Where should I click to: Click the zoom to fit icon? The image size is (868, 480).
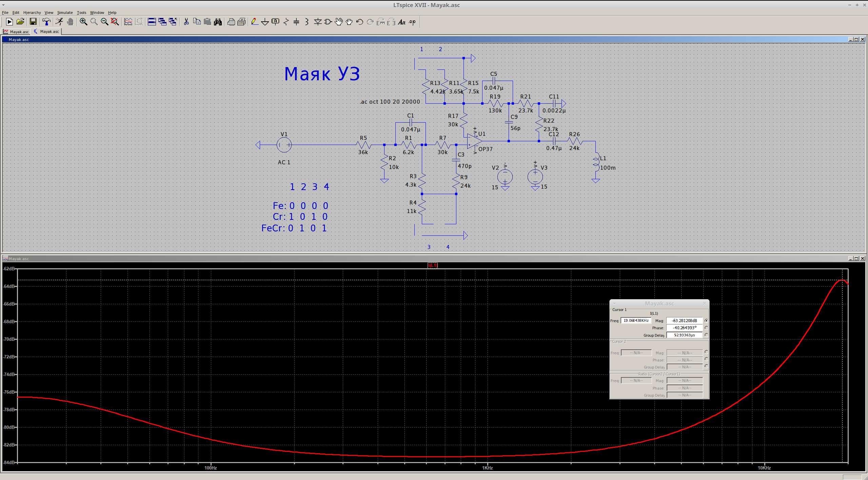point(115,22)
